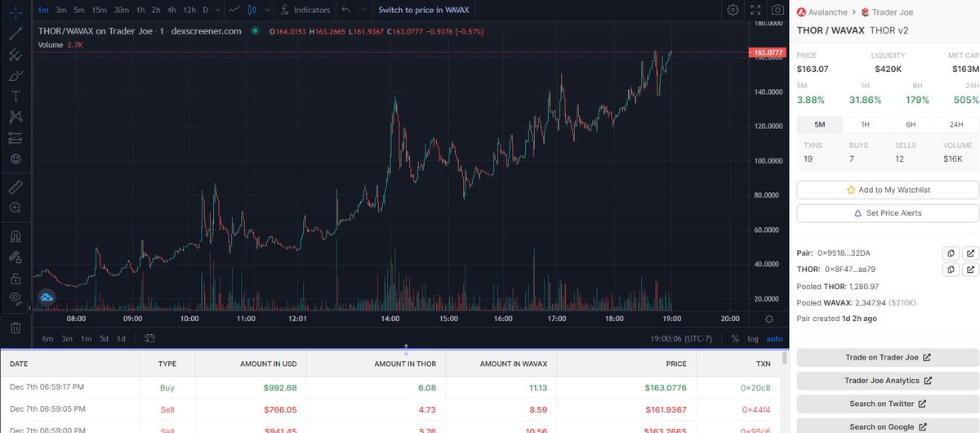
Task: Switch to price in WAVAX
Action: pos(424,10)
